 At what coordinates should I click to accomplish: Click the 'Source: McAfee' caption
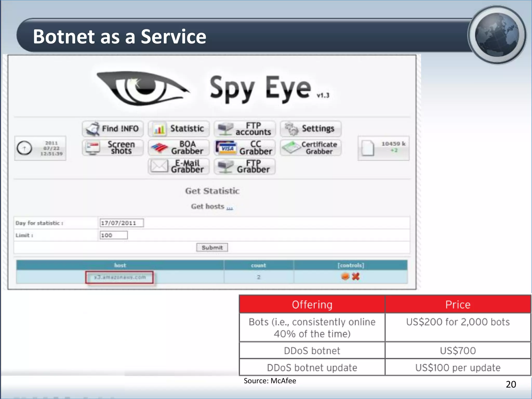270,381
